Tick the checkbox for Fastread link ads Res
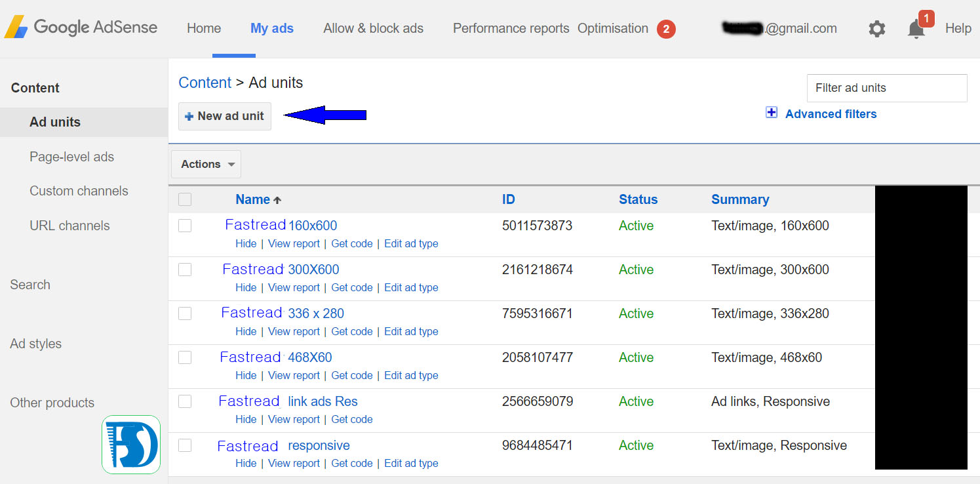This screenshot has width=980, height=484. tap(185, 401)
